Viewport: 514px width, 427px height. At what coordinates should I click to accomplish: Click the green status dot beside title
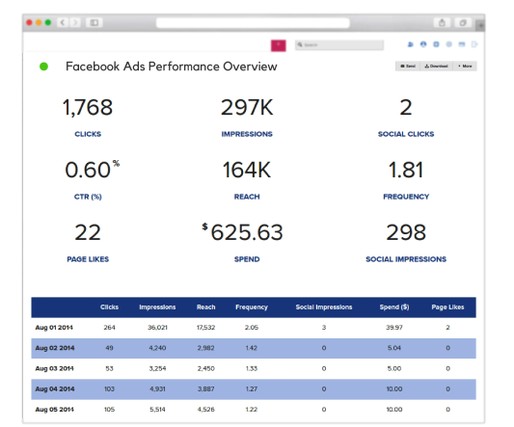pos(44,66)
